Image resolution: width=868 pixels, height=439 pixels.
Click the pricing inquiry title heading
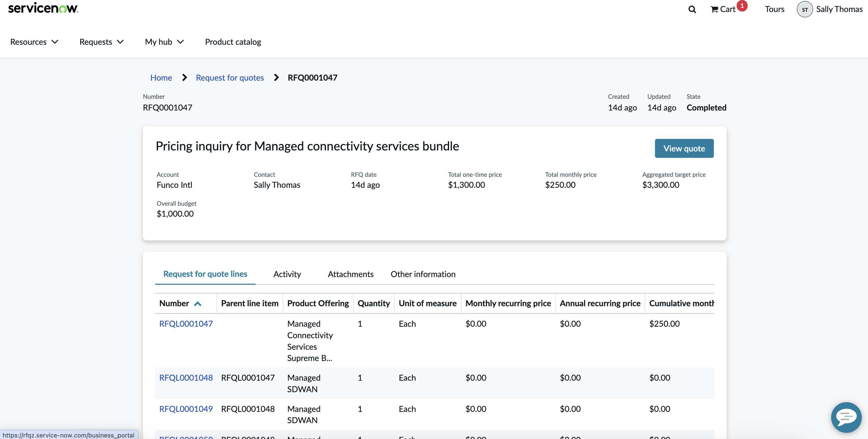[307, 146]
